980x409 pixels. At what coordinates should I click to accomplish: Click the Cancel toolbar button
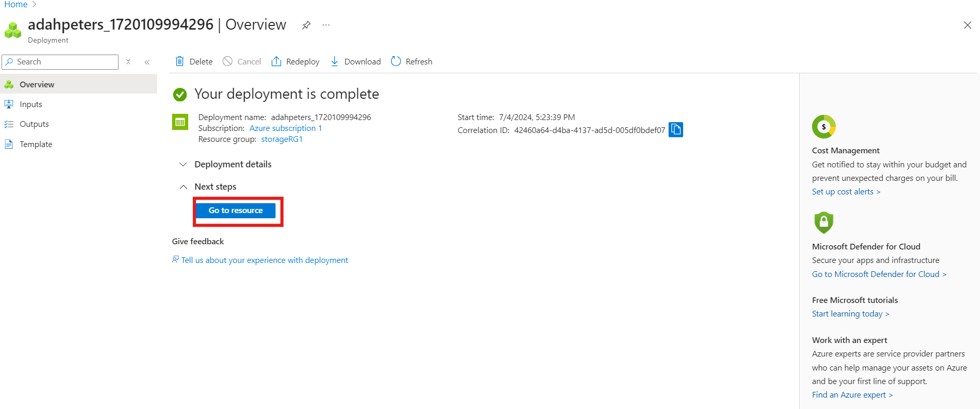click(x=242, y=61)
